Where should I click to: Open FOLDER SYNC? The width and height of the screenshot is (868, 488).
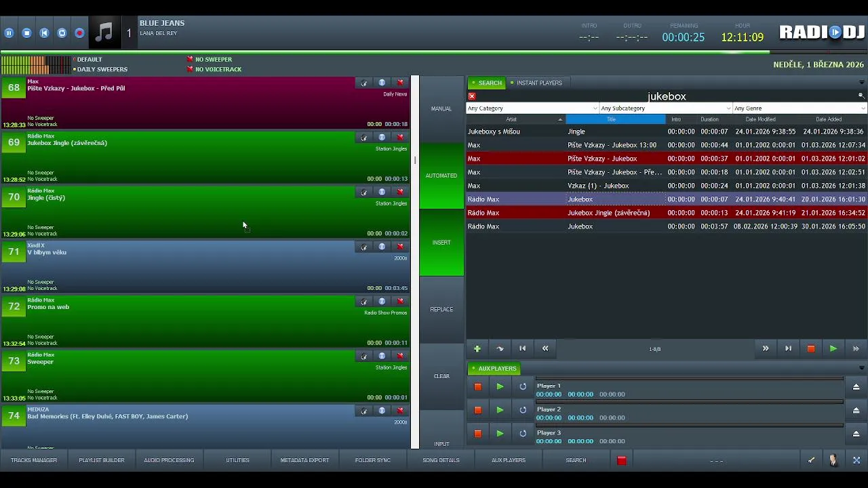click(373, 460)
